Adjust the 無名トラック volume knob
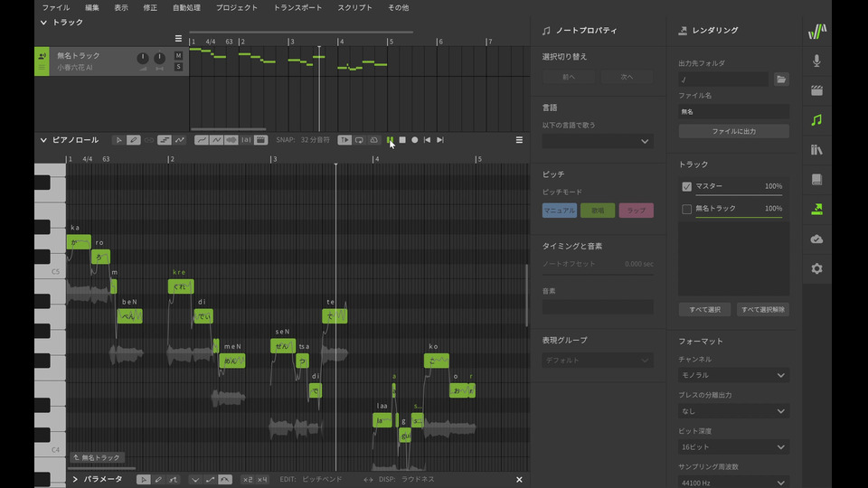 [x=143, y=59]
